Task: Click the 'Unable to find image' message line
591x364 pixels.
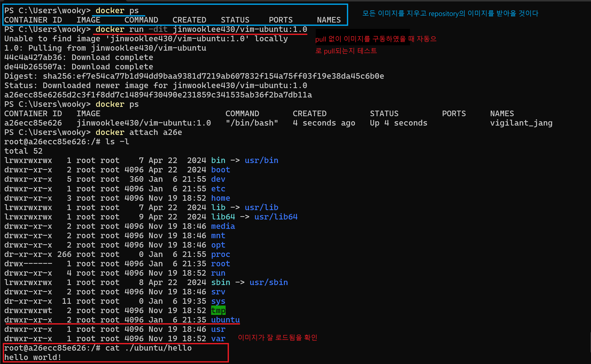Action: tap(146, 39)
